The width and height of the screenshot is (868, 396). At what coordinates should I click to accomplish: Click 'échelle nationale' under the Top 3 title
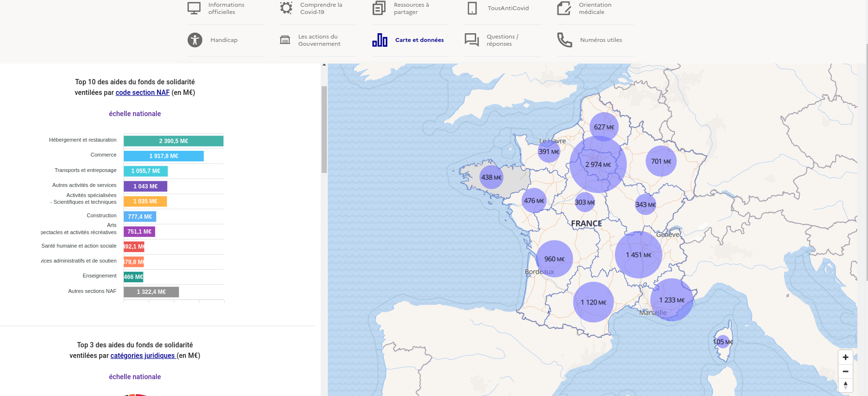click(x=135, y=377)
